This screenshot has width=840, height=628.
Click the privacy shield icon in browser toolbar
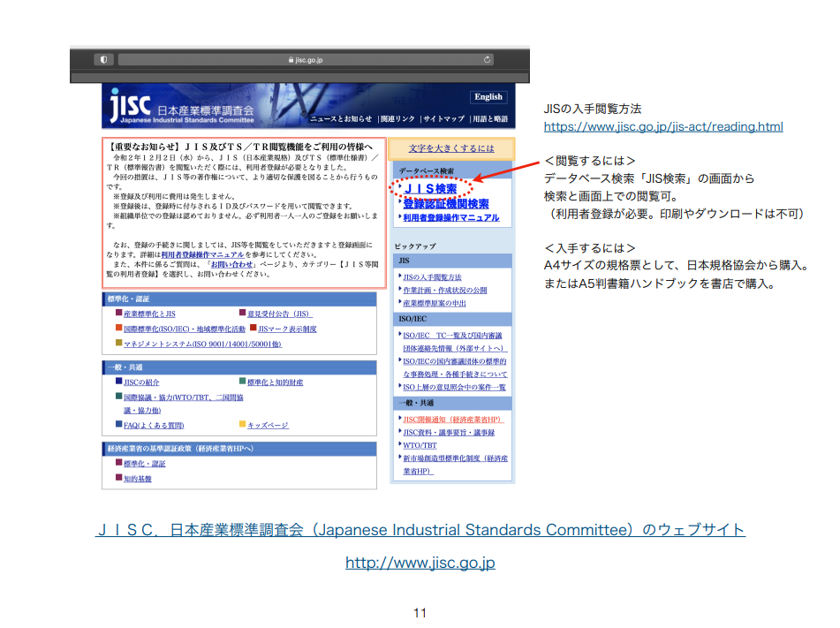click(x=104, y=59)
